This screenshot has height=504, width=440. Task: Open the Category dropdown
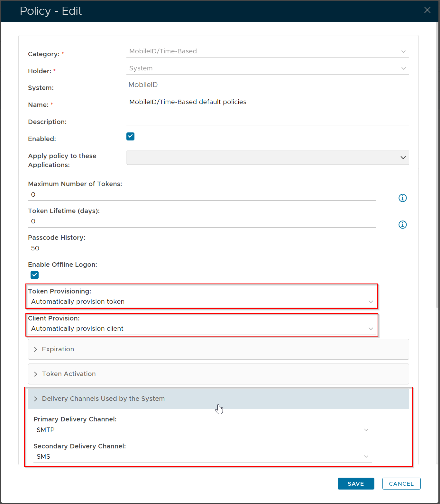click(x=267, y=51)
